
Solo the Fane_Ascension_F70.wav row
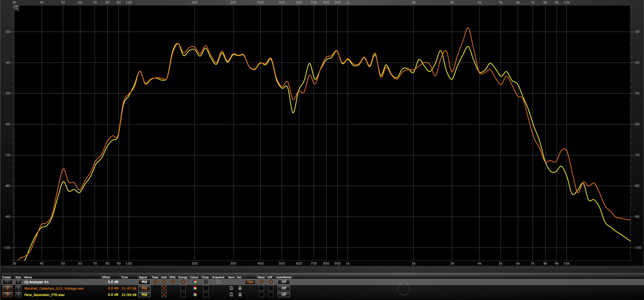point(18,294)
